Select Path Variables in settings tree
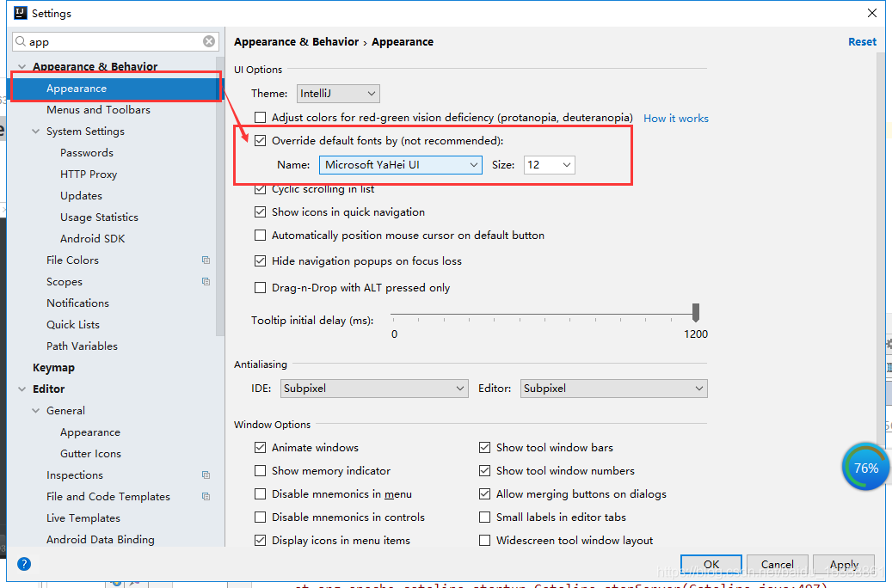 (x=82, y=346)
